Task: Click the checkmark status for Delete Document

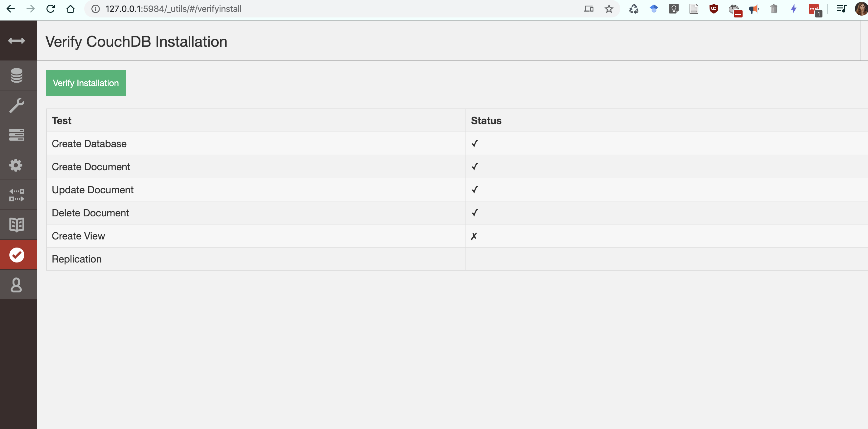Action: pyautogui.click(x=475, y=213)
